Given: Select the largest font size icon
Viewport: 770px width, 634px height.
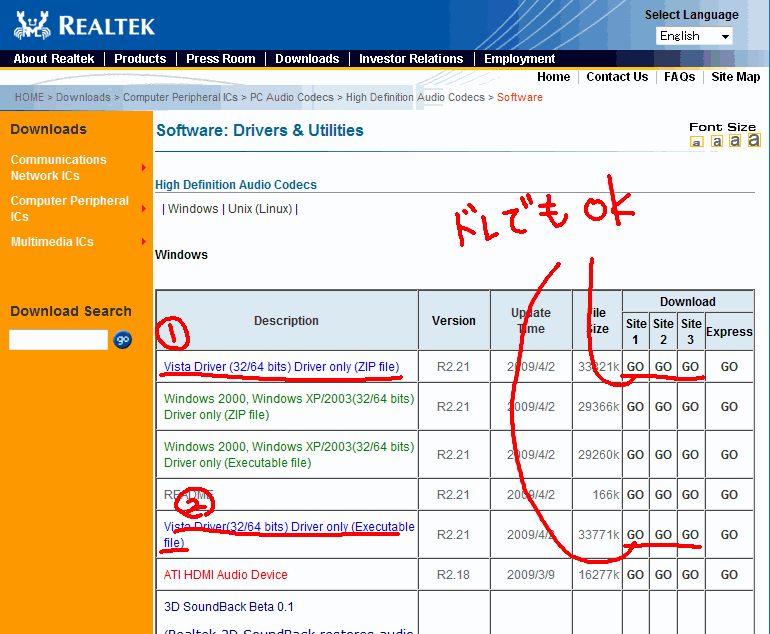Looking at the screenshot, I should point(754,140).
